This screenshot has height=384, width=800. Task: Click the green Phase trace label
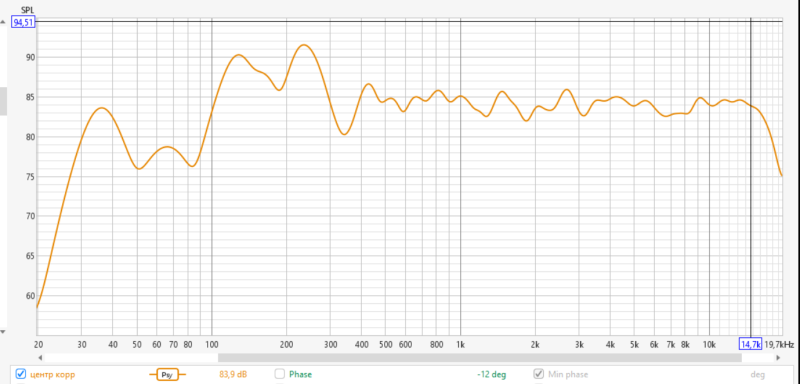click(x=301, y=374)
